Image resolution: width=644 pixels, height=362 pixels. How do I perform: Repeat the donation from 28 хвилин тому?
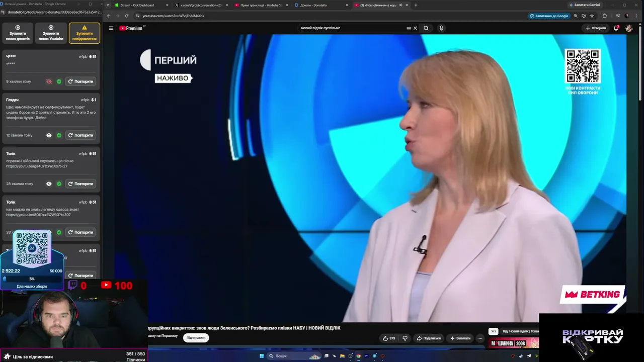point(80,184)
